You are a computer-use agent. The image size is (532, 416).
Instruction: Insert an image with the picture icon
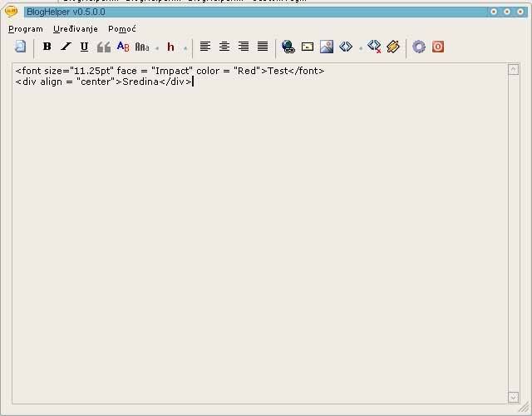pos(327,47)
